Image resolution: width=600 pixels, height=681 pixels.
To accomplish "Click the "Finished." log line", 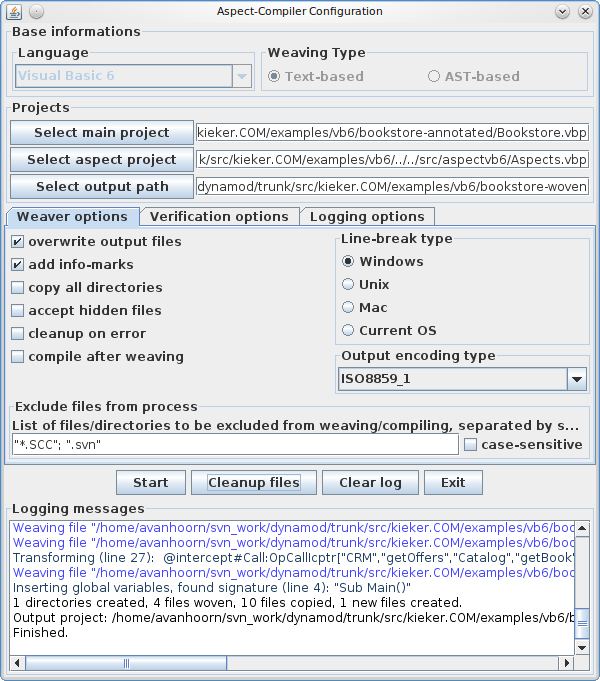I will (40, 633).
